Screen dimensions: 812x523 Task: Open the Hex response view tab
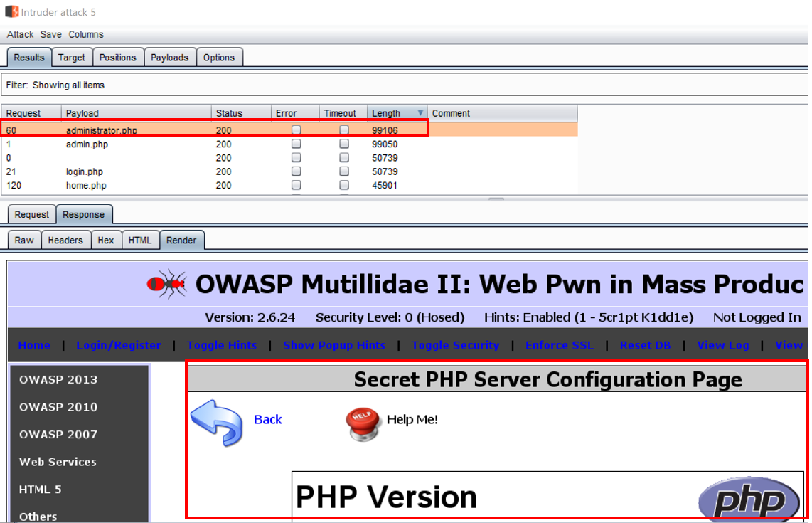pos(106,241)
